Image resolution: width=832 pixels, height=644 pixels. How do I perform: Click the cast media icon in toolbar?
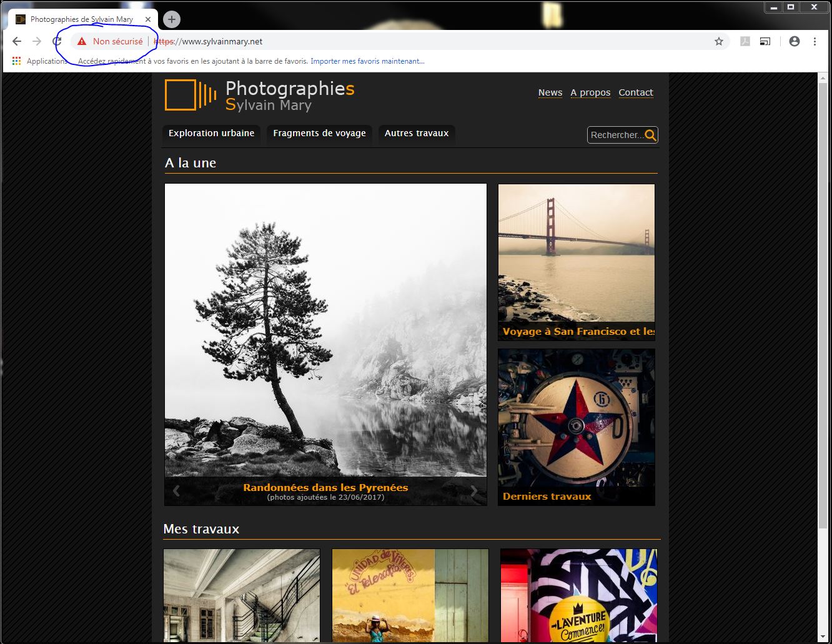(765, 41)
